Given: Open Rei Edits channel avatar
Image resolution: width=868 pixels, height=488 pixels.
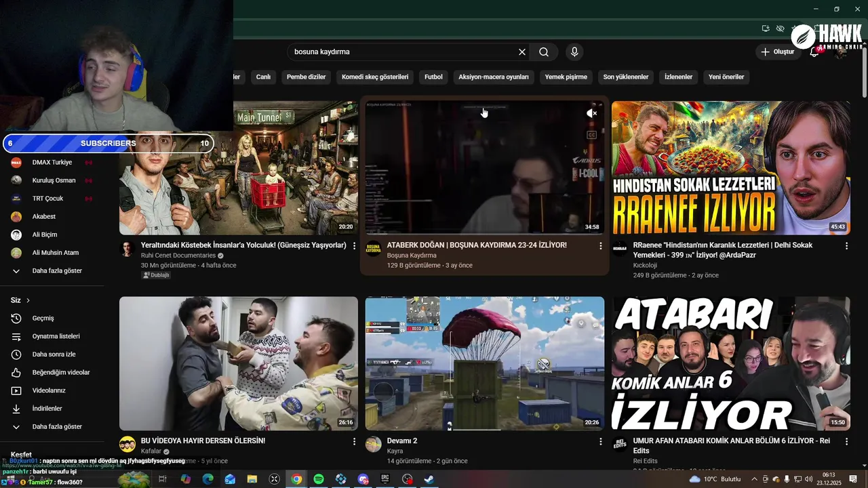Looking at the screenshot, I should pyautogui.click(x=620, y=445).
